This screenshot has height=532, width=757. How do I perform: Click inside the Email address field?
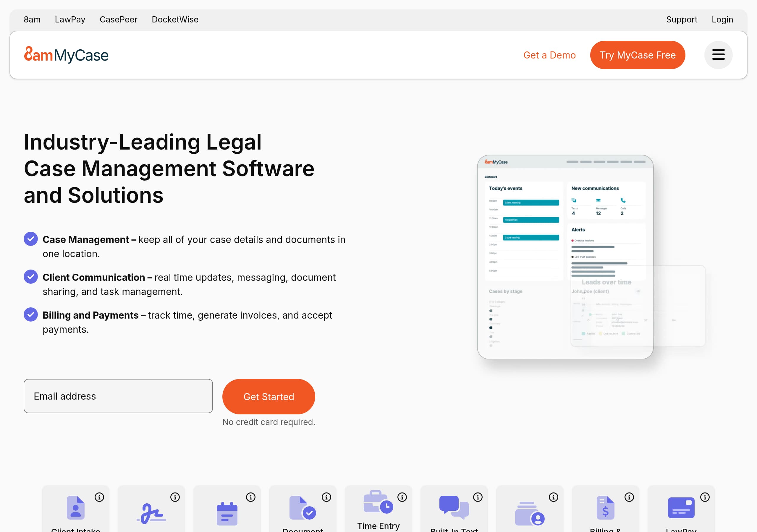[118, 396]
